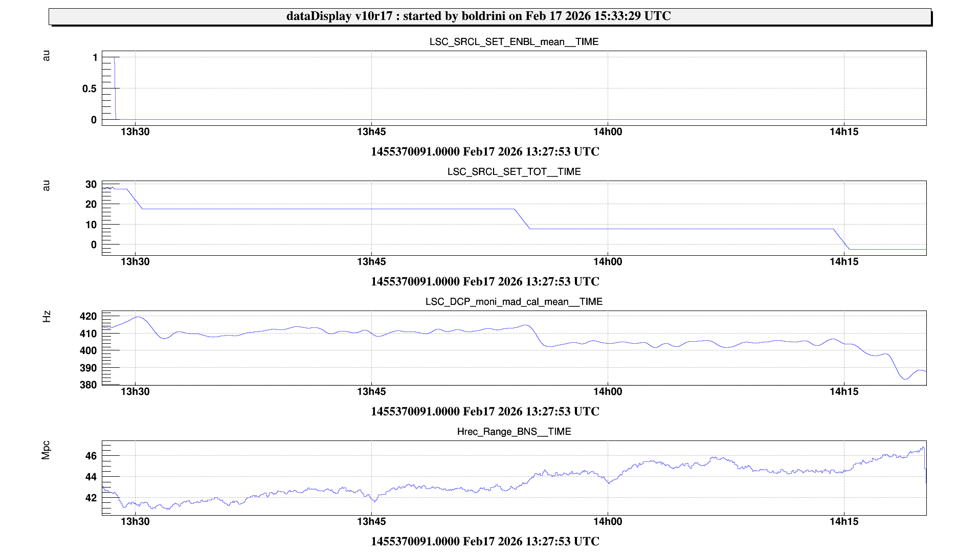The width and height of the screenshot is (980, 553).
Task: Select the LSC_SRCL_SET_TOT__TIME plot title
Action: tap(514, 172)
